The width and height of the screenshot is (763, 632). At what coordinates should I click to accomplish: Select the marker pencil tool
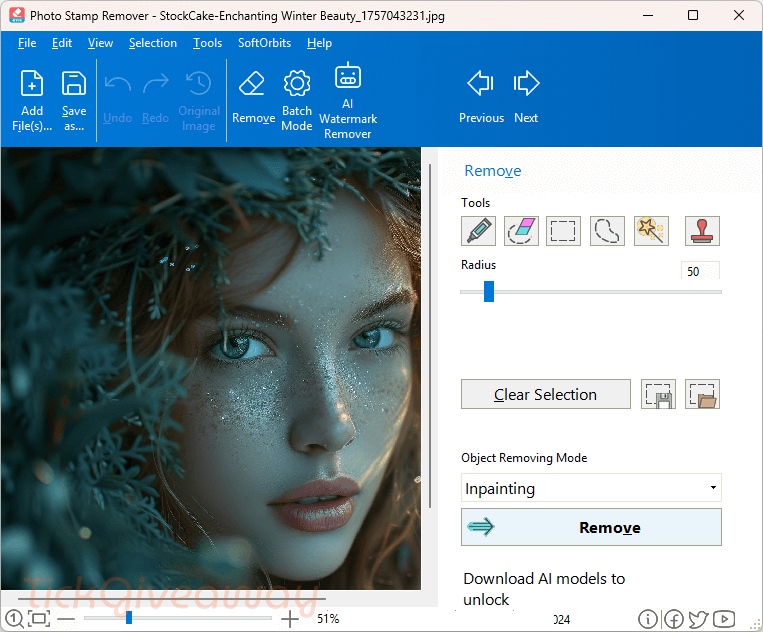478,231
